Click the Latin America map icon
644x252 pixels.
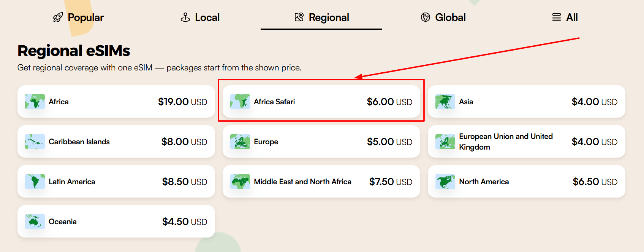pyautogui.click(x=35, y=182)
